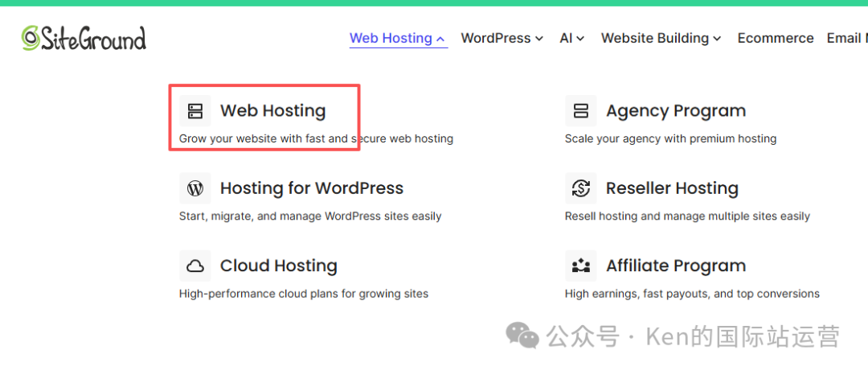Open the Agency Program link

tap(676, 111)
